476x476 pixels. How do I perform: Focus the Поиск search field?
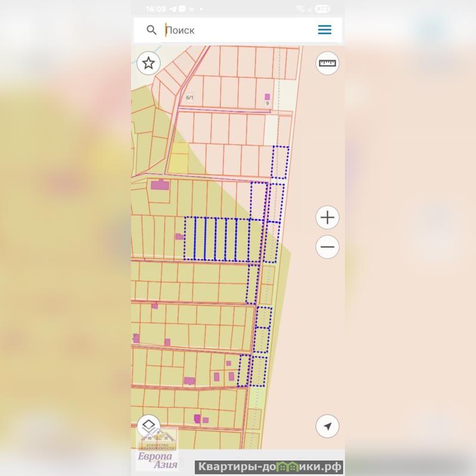[x=238, y=30]
